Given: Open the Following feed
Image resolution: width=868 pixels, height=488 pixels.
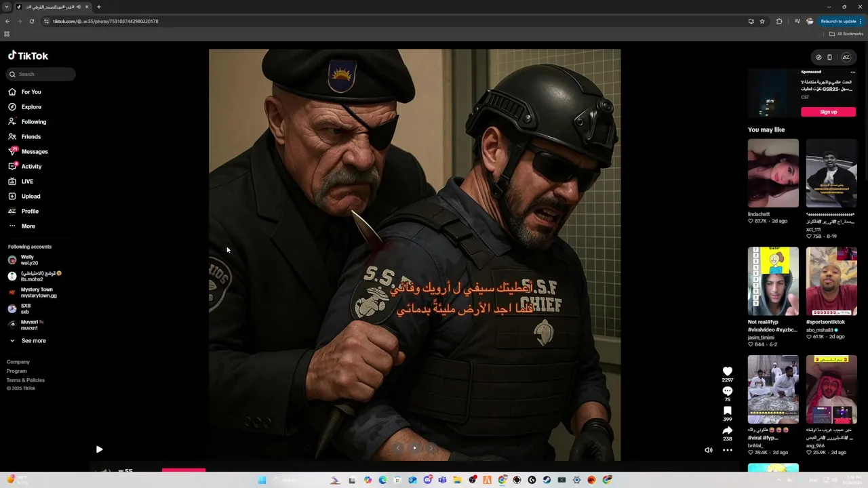Looking at the screenshot, I should (27, 122).
